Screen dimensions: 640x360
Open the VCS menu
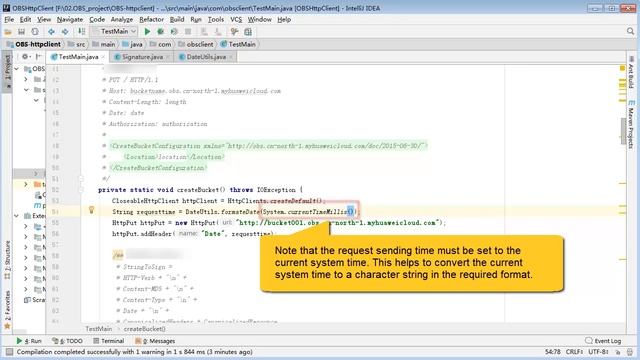click(x=236, y=19)
